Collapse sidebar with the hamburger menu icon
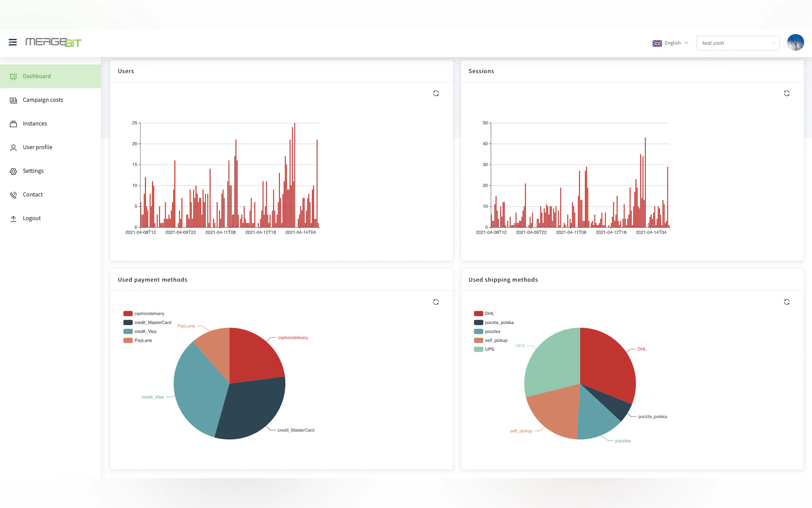Viewport: 812px width, 508px height. 13,42
